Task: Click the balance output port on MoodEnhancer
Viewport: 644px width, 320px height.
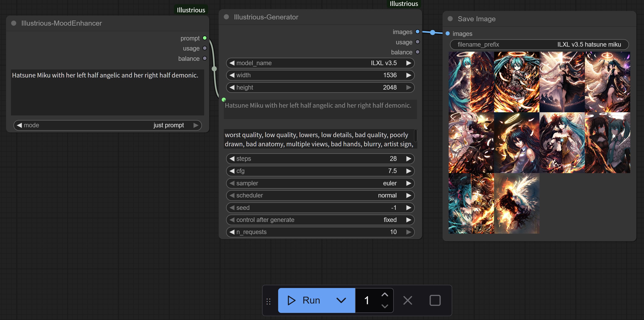Action: tap(205, 58)
